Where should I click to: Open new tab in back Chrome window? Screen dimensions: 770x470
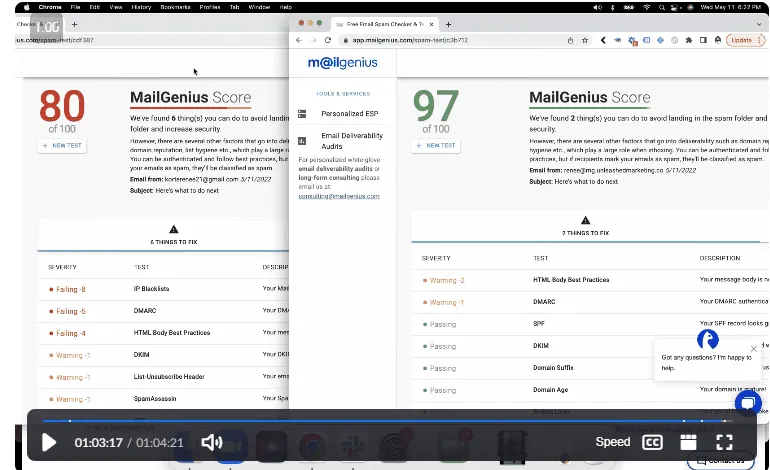click(74, 24)
